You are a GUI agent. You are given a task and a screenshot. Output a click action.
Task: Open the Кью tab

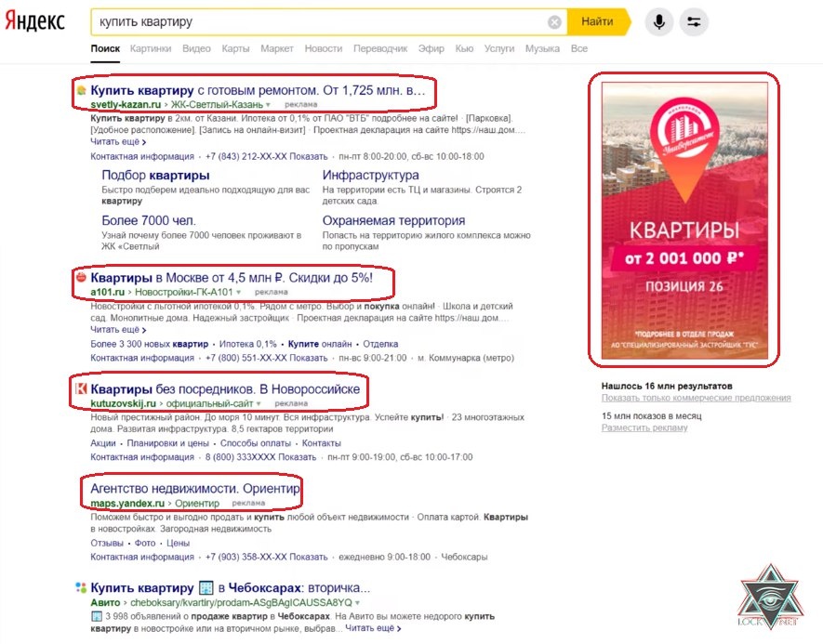(x=464, y=48)
